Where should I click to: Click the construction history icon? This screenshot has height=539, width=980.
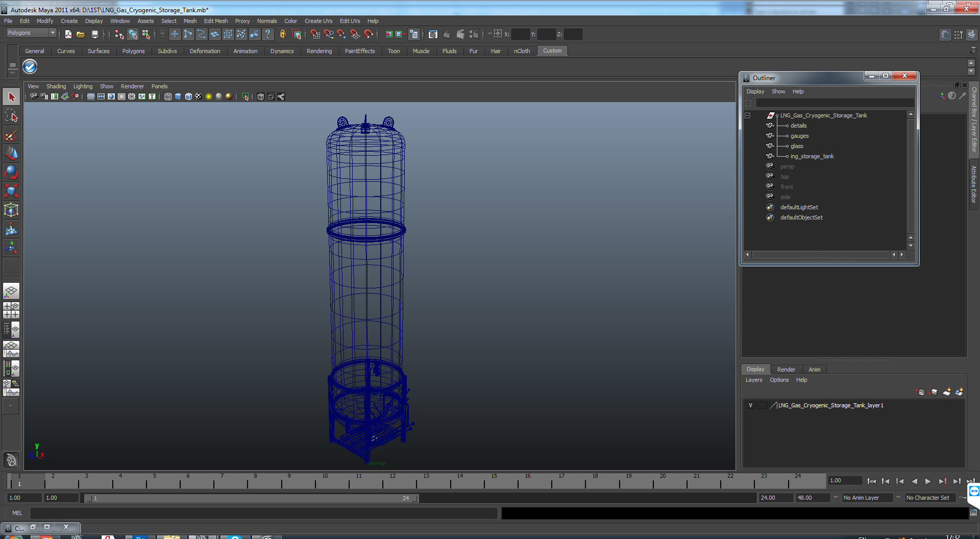pyautogui.click(x=414, y=34)
